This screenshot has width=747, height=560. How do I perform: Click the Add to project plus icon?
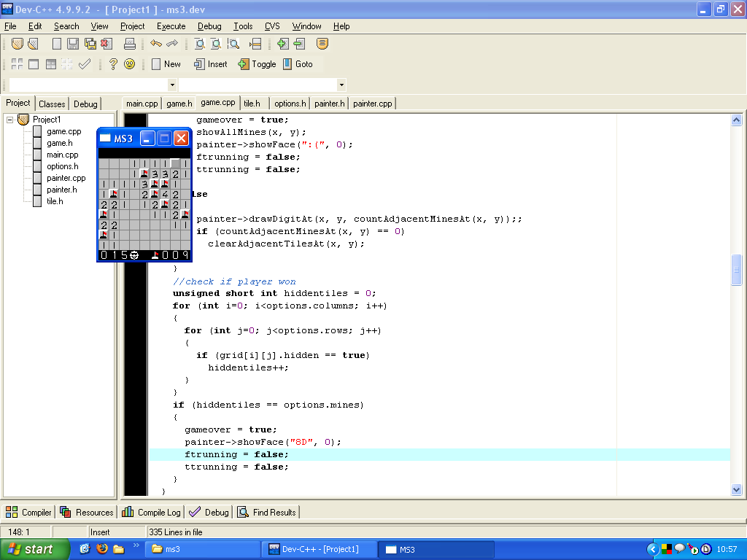coord(283,44)
